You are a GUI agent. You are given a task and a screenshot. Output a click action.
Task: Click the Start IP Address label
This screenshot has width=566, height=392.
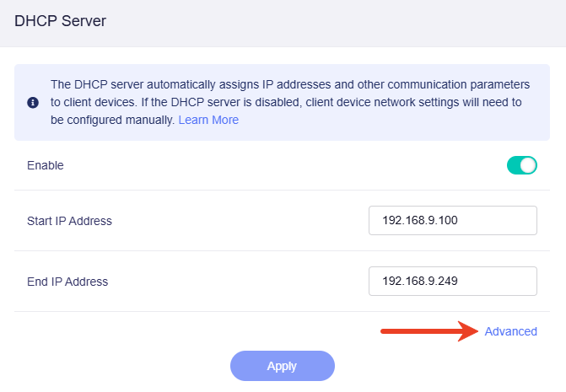pos(69,221)
